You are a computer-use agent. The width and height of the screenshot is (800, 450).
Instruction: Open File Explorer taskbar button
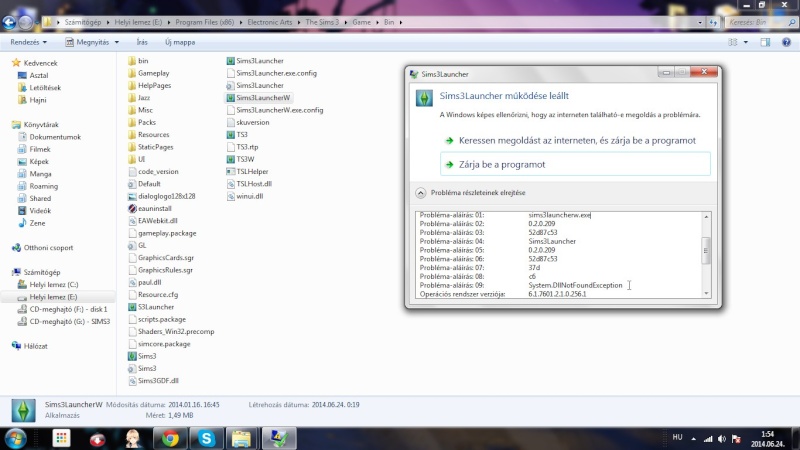241,438
